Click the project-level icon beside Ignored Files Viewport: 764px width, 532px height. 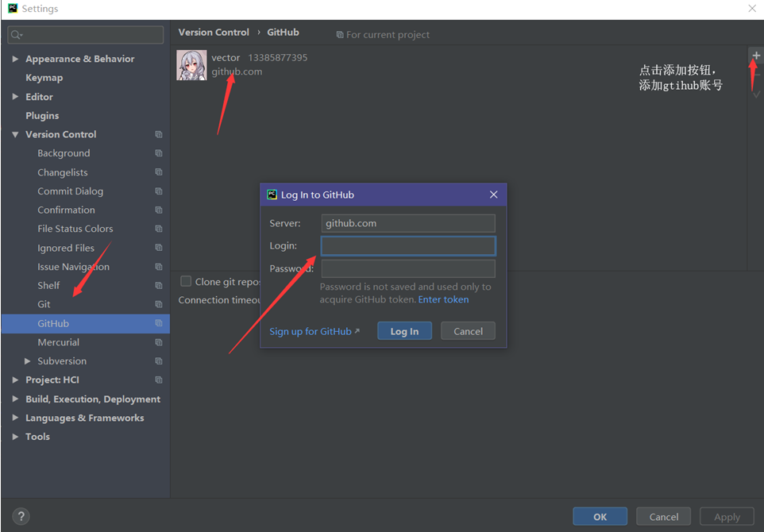[x=158, y=248]
